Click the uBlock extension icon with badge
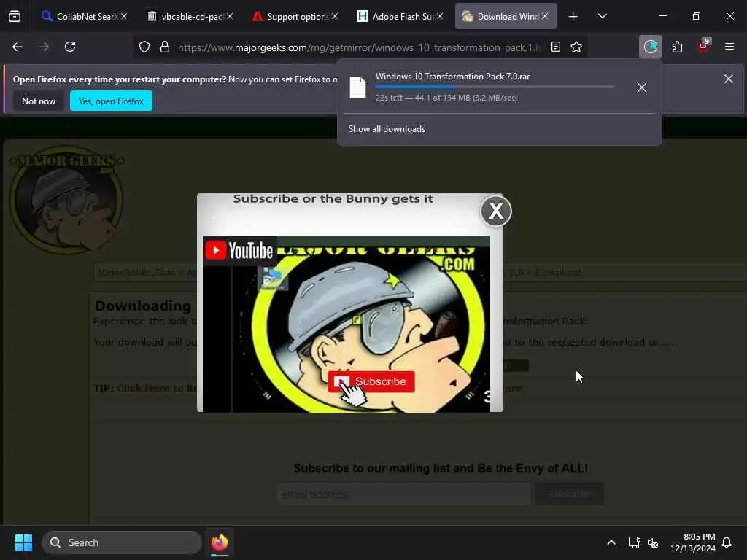Screen dimensions: 747x560 tap(704, 46)
